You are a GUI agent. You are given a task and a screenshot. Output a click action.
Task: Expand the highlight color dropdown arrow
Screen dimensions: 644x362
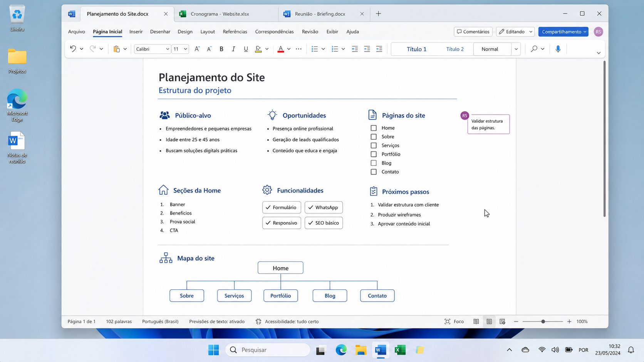(x=267, y=49)
